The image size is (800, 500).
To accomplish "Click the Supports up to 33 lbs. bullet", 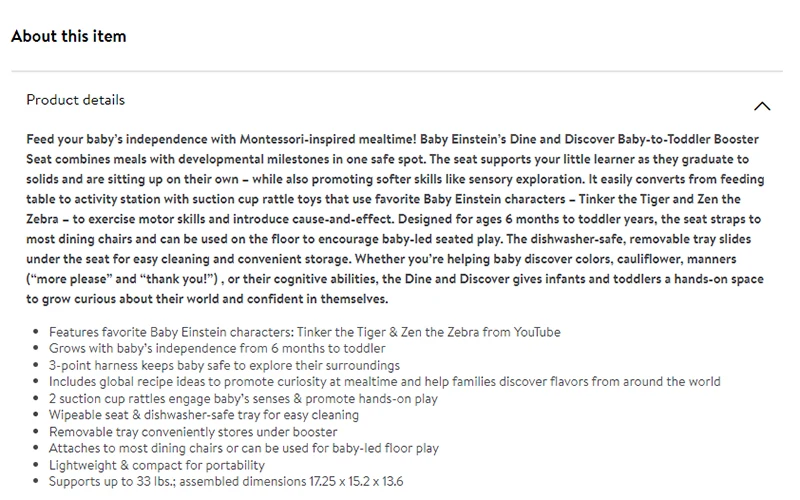I will tap(226, 481).
